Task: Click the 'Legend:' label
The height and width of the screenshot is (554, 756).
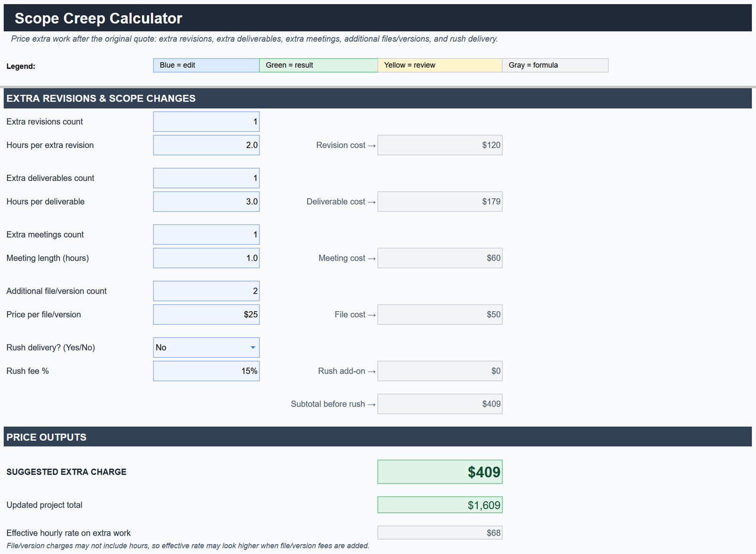Action: point(21,66)
